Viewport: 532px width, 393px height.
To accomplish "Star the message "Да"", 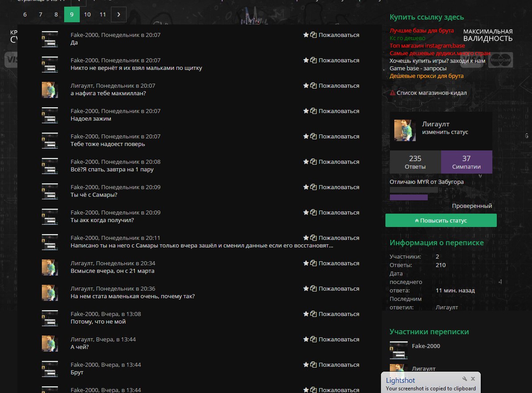I will click(x=306, y=35).
